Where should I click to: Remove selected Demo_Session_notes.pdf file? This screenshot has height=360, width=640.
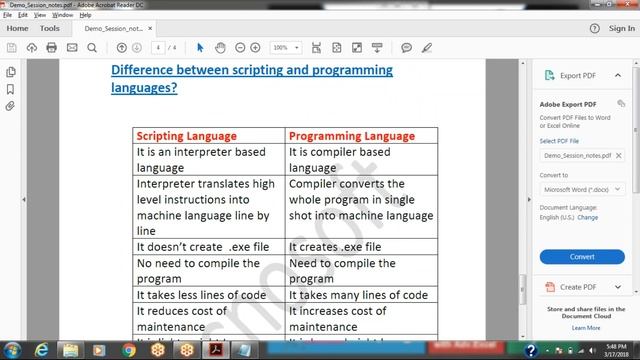click(x=619, y=156)
